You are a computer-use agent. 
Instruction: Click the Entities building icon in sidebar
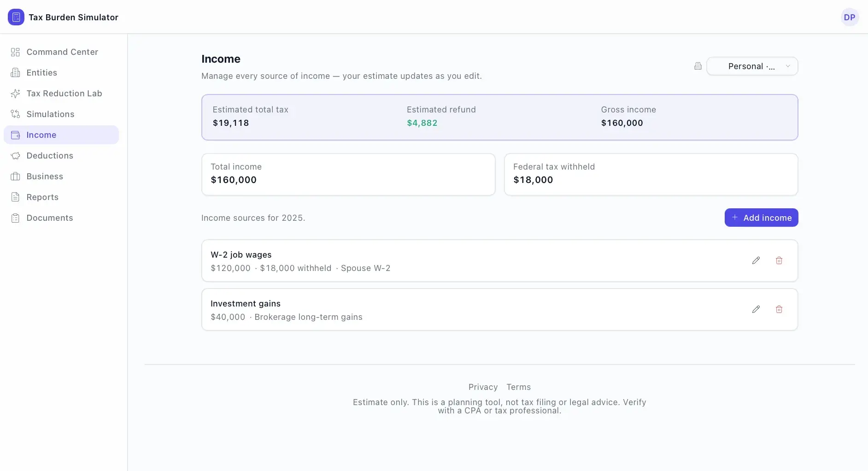coord(15,73)
